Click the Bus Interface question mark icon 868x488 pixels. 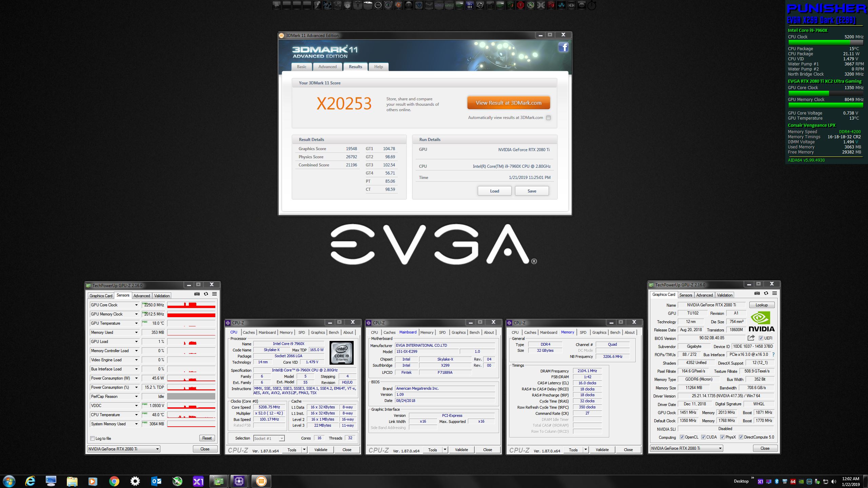[x=773, y=354]
